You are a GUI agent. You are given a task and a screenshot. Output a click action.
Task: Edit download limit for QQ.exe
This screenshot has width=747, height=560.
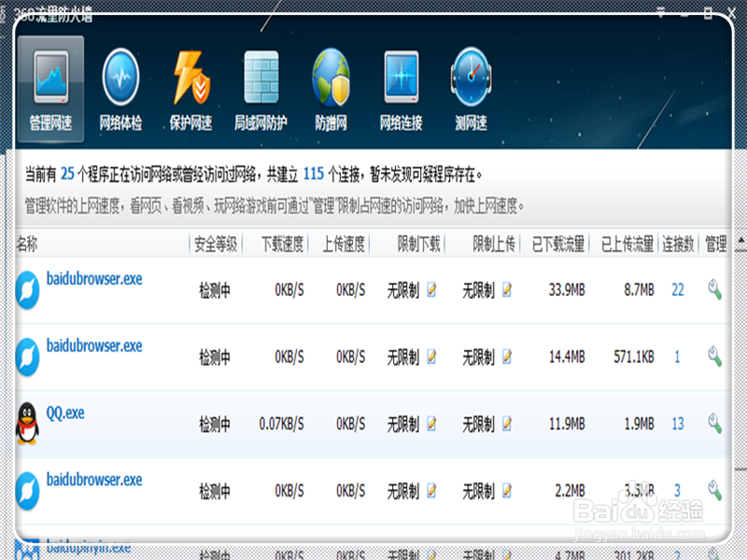click(x=431, y=424)
